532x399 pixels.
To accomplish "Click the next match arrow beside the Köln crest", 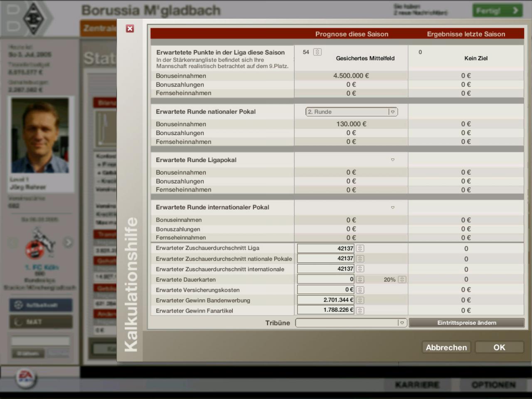I will (x=68, y=242).
